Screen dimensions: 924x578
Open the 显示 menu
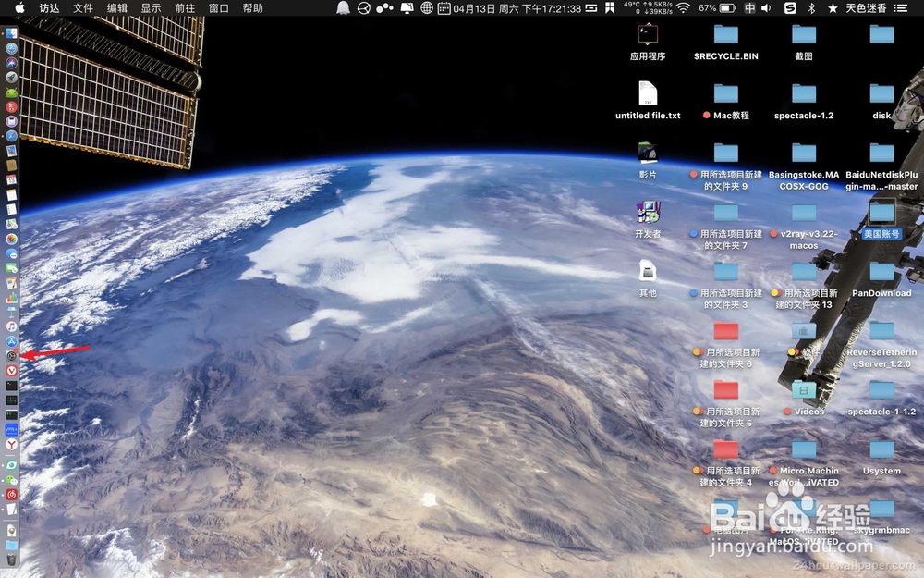pyautogui.click(x=151, y=8)
